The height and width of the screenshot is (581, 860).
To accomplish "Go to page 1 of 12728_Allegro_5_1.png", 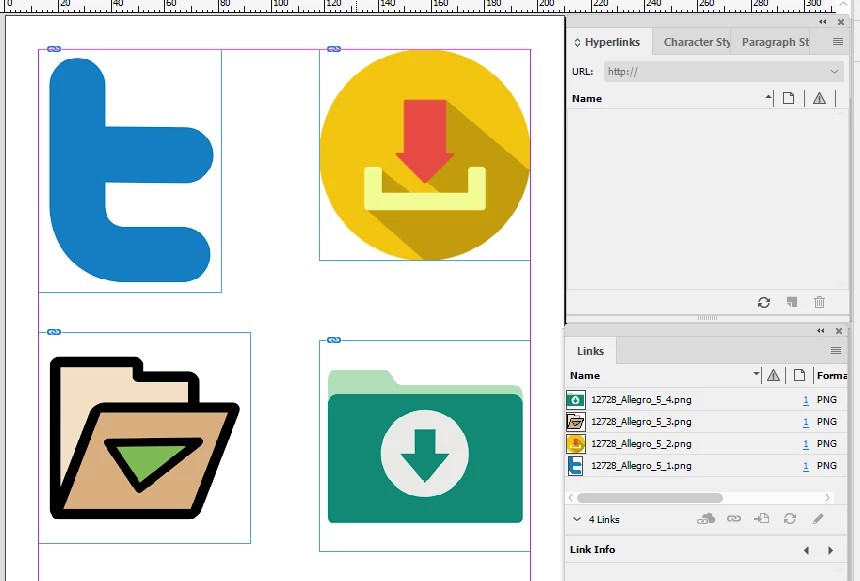I will click(806, 466).
